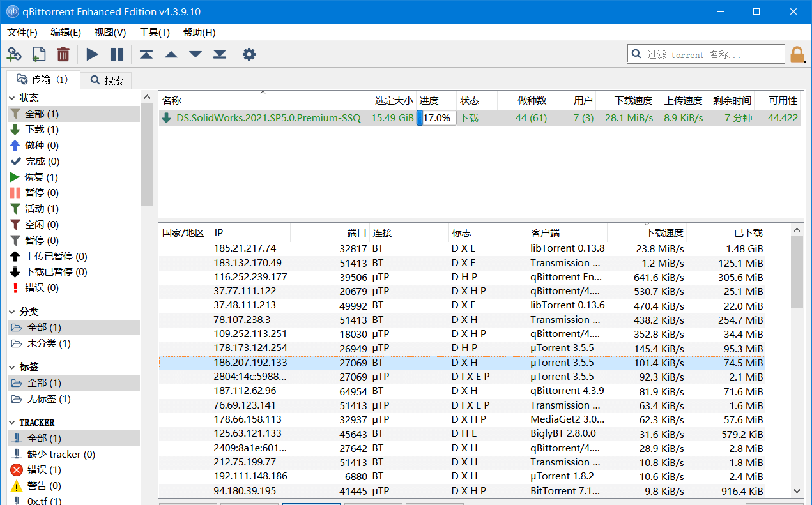
Task: Open the 工具(T) menu
Action: coord(155,33)
